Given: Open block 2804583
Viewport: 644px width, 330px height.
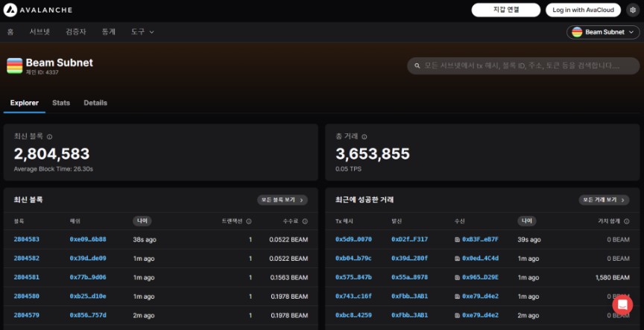Looking at the screenshot, I should click(27, 239).
